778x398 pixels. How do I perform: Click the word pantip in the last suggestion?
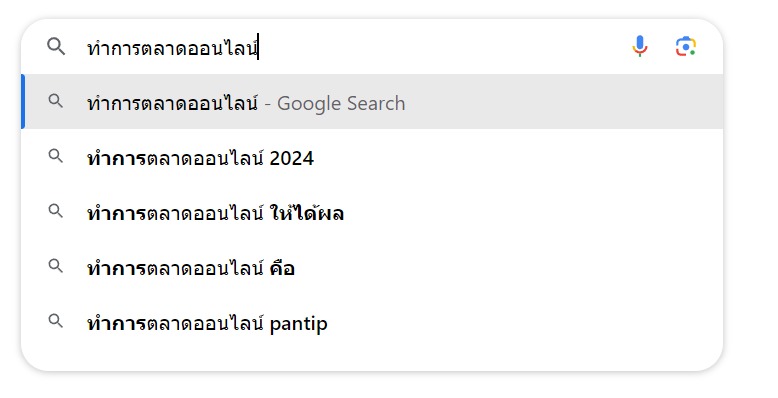(298, 324)
